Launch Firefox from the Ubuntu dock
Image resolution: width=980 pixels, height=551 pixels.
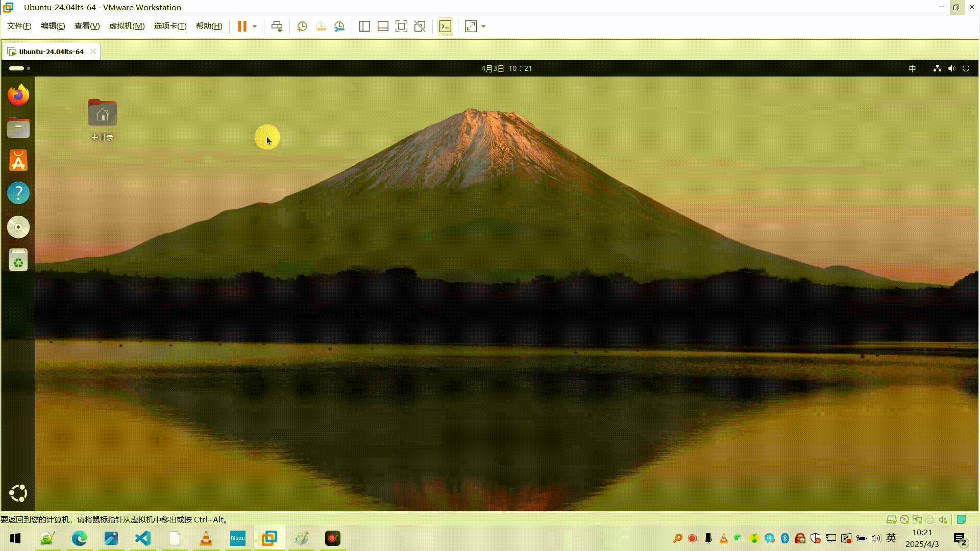[x=18, y=95]
